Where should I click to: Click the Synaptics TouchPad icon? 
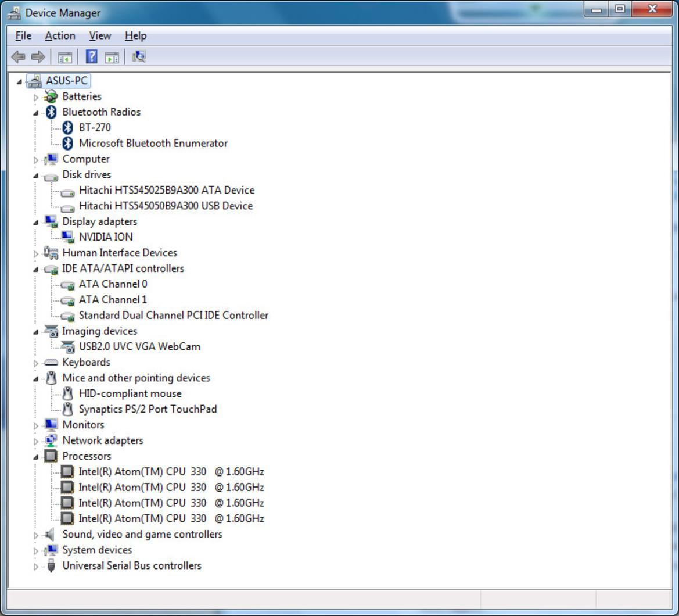[x=67, y=409]
